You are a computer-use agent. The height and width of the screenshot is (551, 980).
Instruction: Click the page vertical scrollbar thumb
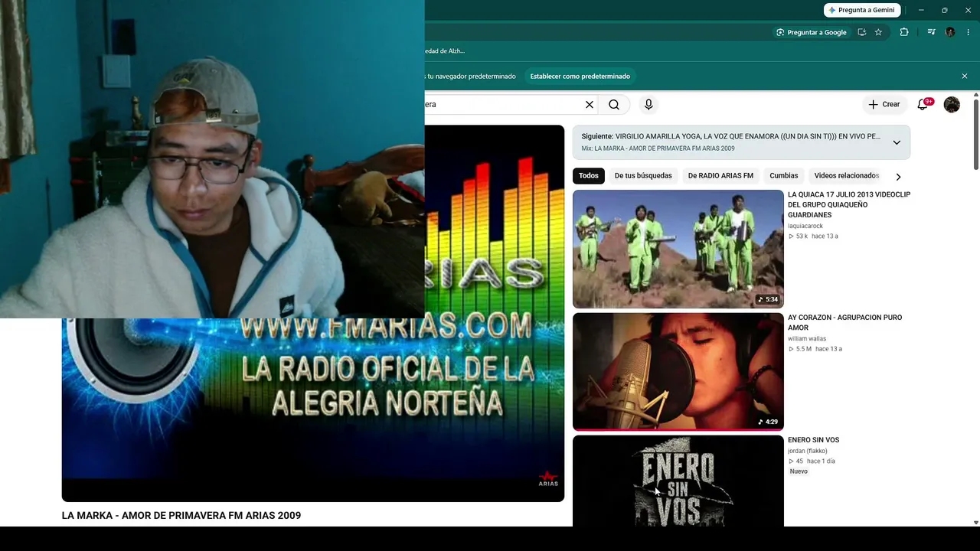pyautogui.click(x=976, y=134)
